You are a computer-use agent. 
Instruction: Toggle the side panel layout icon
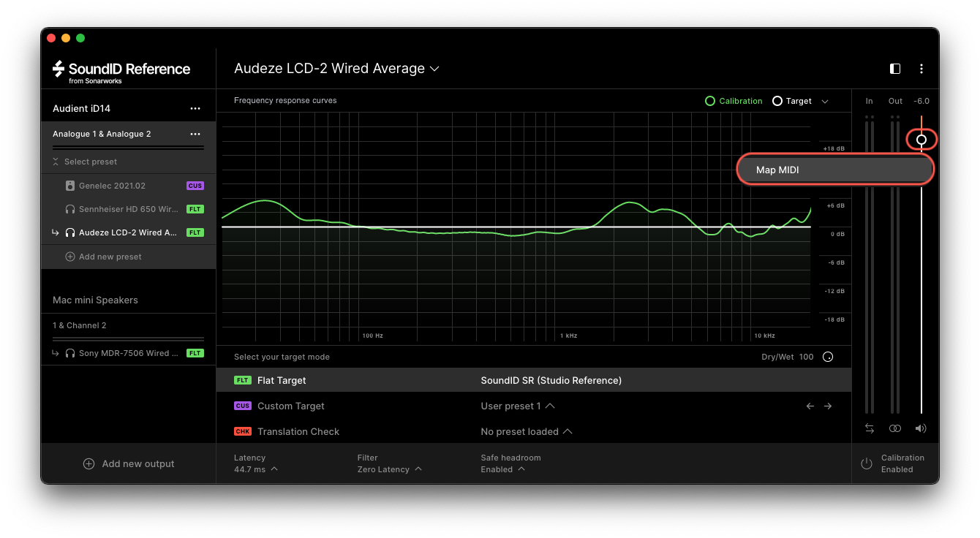tap(895, 69)
